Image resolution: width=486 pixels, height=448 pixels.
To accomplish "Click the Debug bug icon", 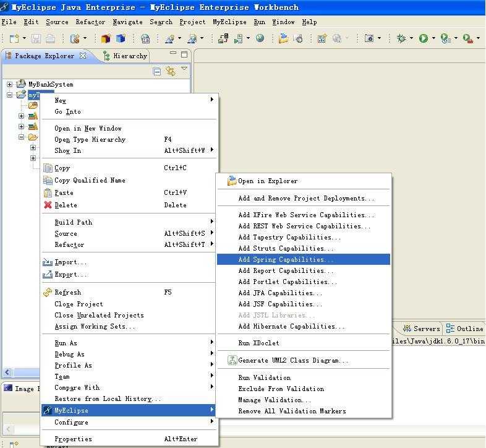I will [401, 38].
